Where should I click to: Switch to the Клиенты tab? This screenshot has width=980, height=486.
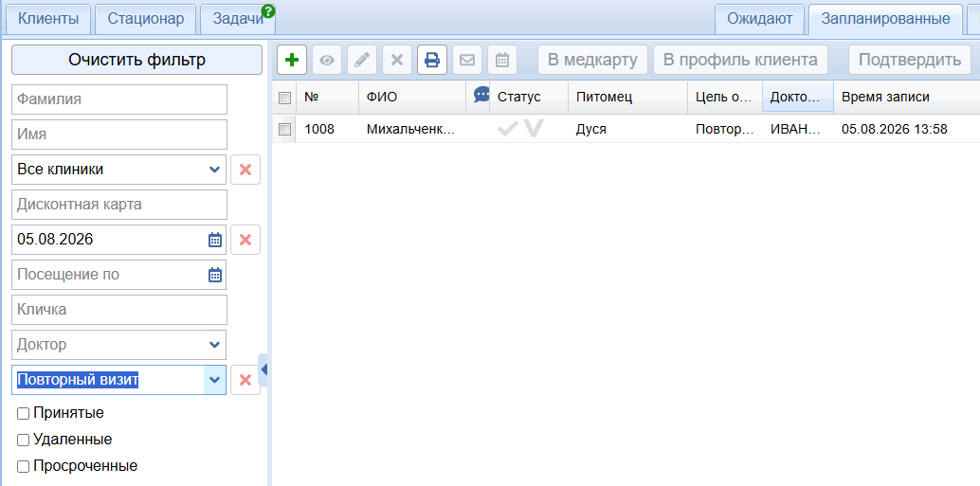[x=48, y=19]
